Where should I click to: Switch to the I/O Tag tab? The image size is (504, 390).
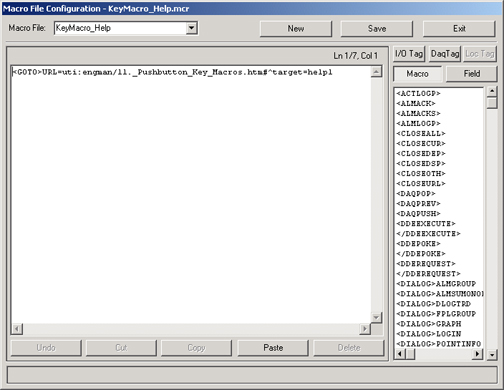tap(409, 54)
